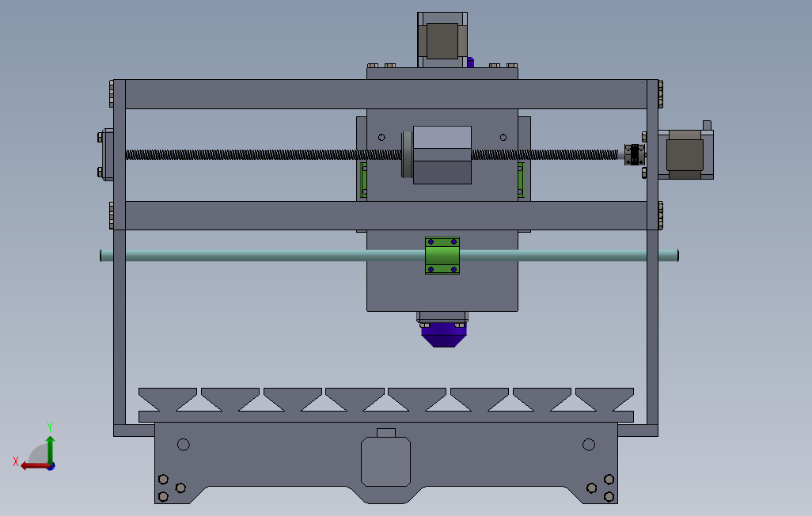The image size is (812, 516).
Task: Click the red X axis arrow of the triad
Action: tap(36, 466)
